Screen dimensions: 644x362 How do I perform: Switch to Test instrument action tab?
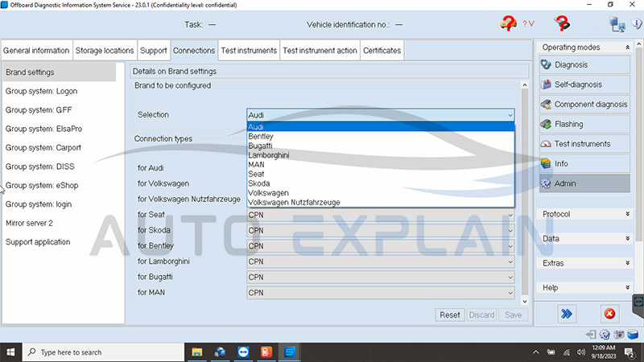click(x=320, y=51)
